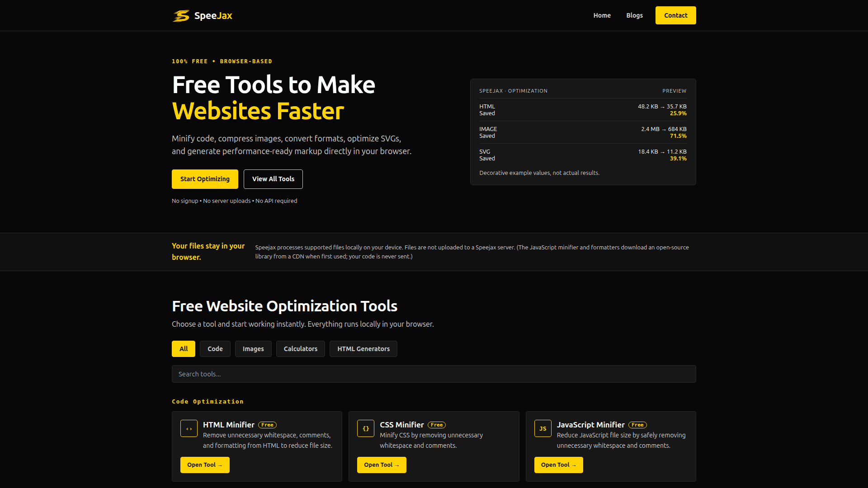Viewport: 868px width, 488px height.
Task: Click the CSS Minifier curly-braces icon
Action: click(366, 428)
